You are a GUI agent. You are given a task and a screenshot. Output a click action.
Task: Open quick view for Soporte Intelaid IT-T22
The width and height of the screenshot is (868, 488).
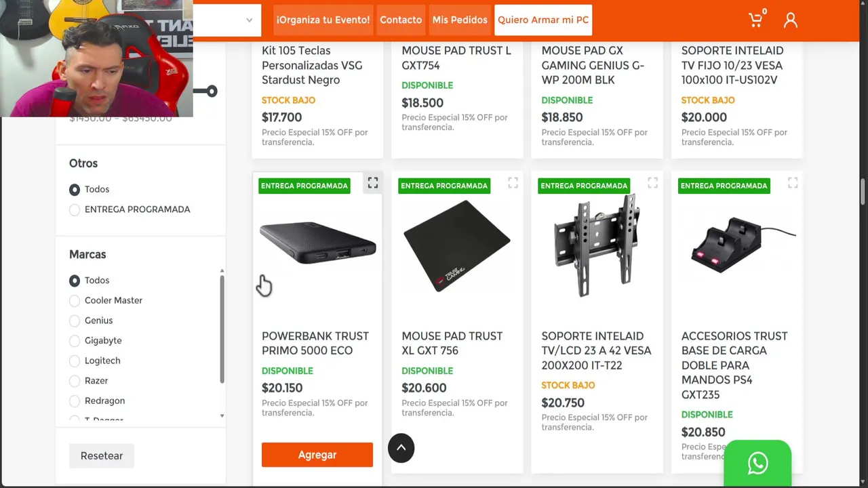pyautogui.click(x=652, y=183)
